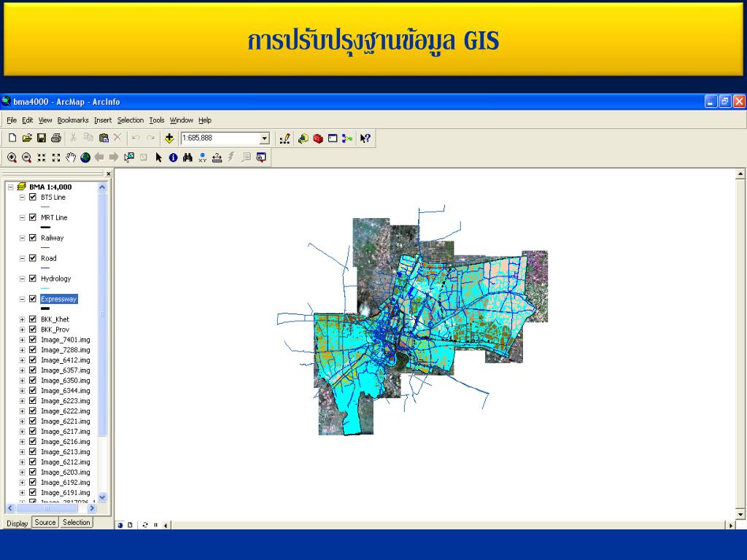Open the Command Line window icon
Image resolution: width=747 pixels, height=560 pixels.
pyautogui.click(x=333, y=139)
